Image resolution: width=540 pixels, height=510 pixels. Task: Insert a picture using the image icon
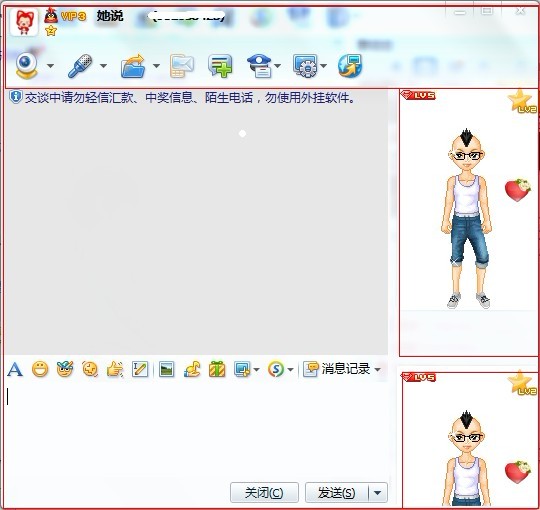point(166,369)
